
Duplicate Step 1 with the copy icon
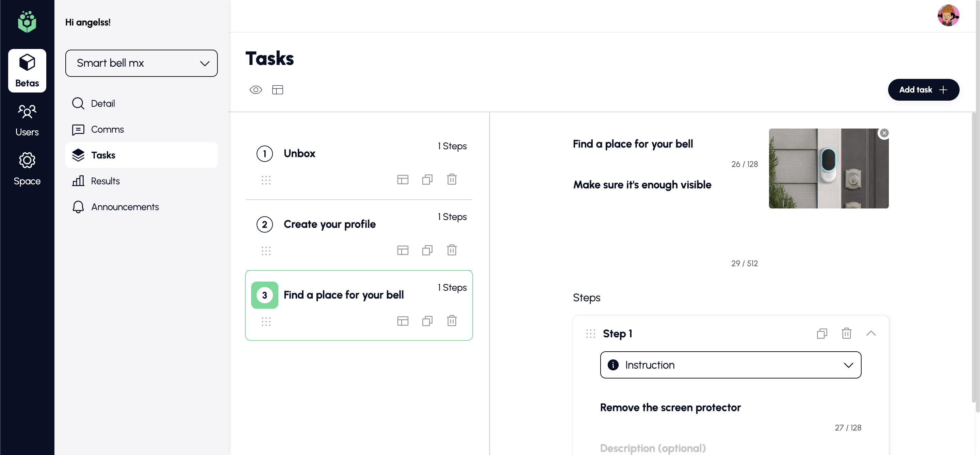tap(822, 333)
